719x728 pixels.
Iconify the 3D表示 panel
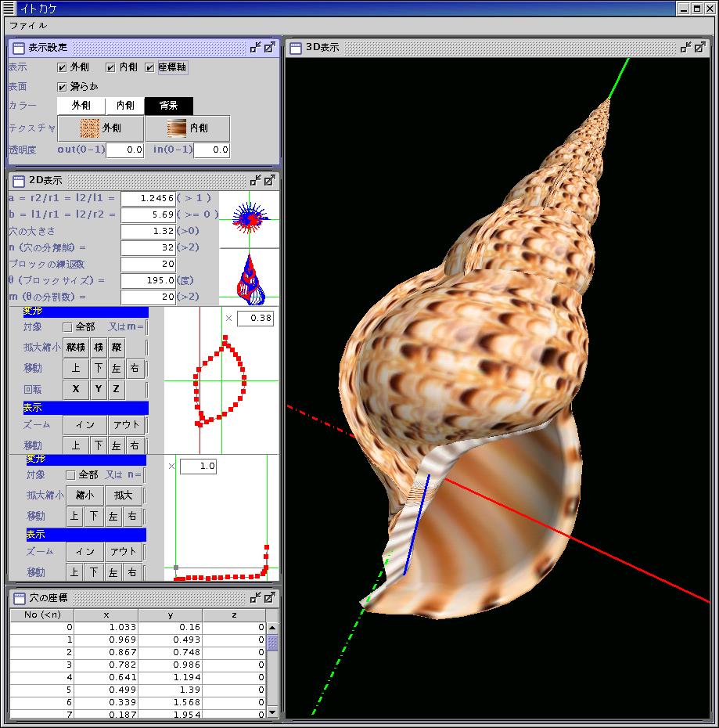[685, 47]
